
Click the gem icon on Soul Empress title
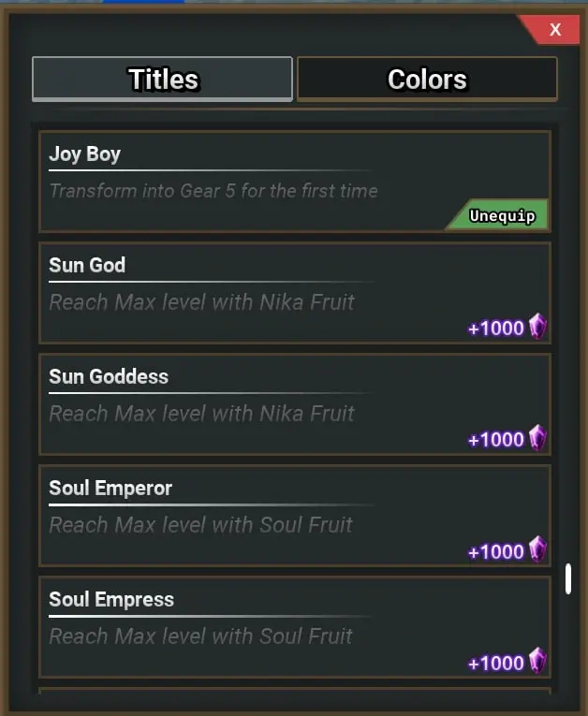pyautogui.click(x=537, y=661)
